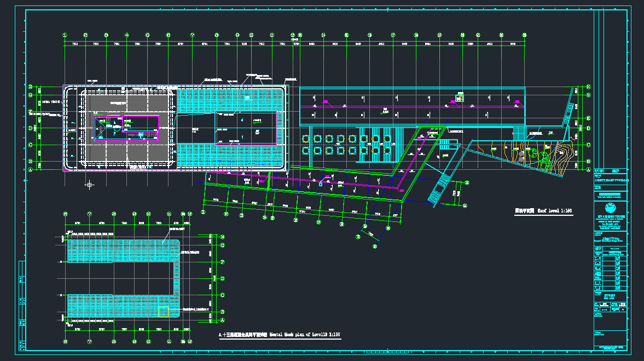Viewport: 644px width, 361px height.
Task: Select grid bubble H on the right side
Action: pyautogui.click(x=588, y=87)
